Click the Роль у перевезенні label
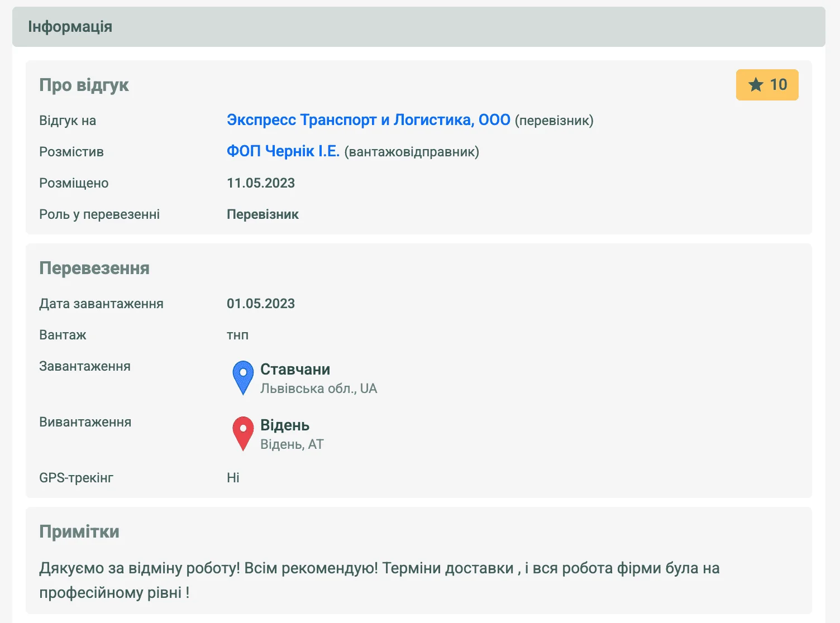Screen dimensions: 840x623 click(x=99, y=214)
